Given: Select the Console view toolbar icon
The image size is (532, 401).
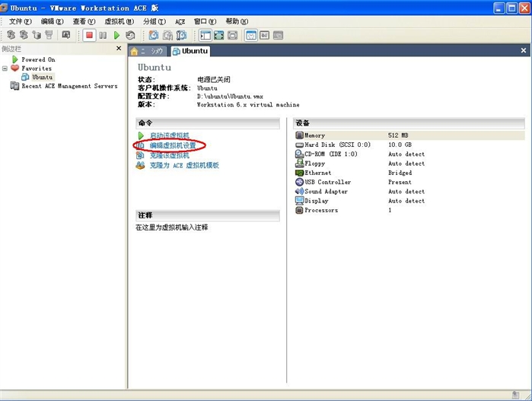Looking at the screenshot, I should tap(265, 35).
